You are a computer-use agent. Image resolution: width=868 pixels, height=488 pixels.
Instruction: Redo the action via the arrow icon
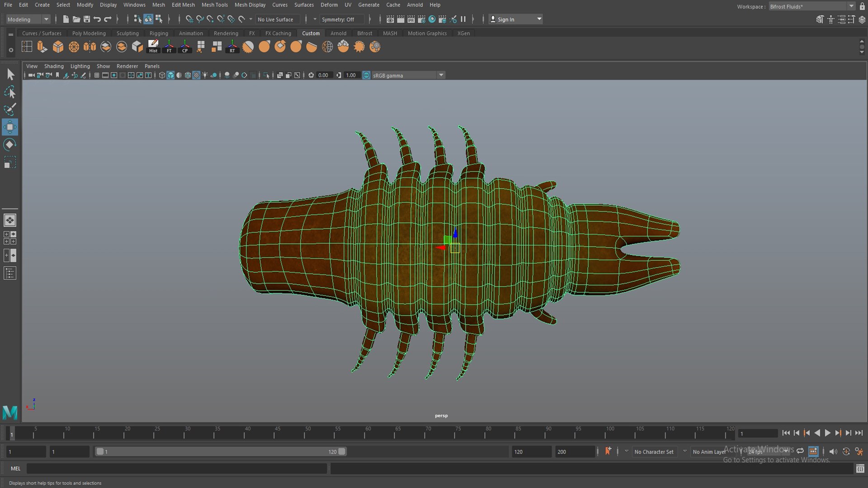click(108, 19)
